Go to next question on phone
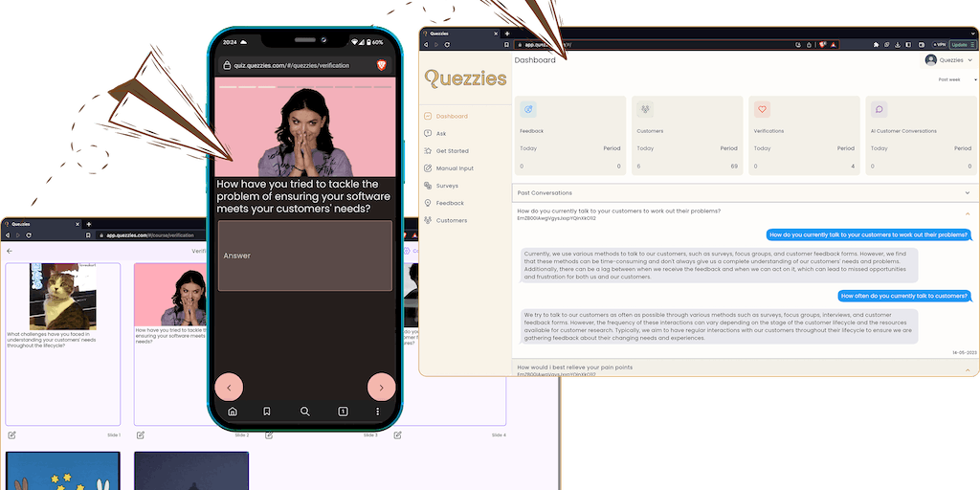This screenshot has height=490, width=980. pos(381,388)
